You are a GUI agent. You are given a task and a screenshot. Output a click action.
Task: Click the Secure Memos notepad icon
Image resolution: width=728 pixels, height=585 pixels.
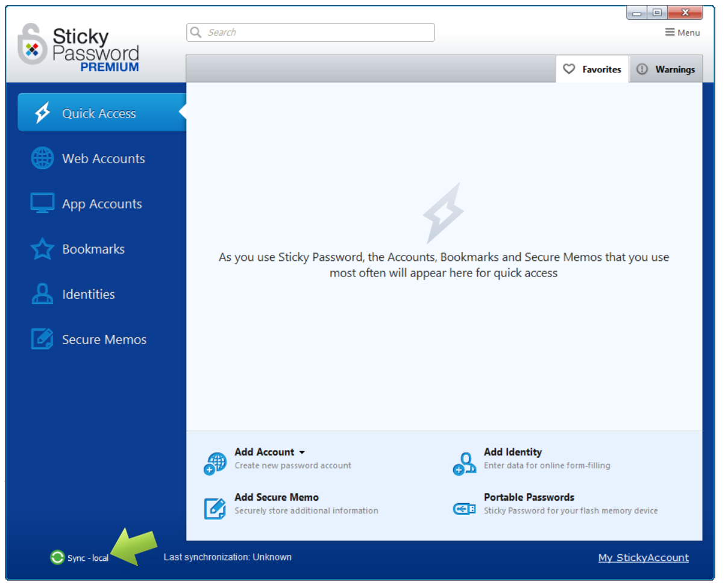(42, 339)
